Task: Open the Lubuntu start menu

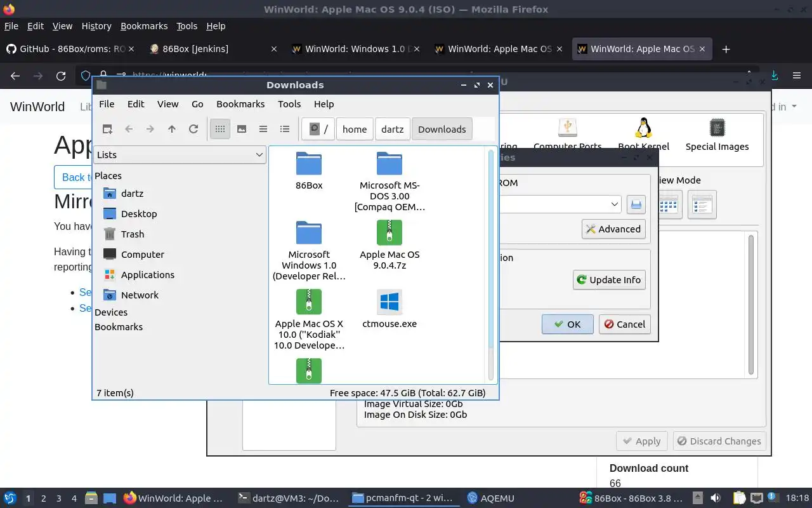Action: pos(10,498)
